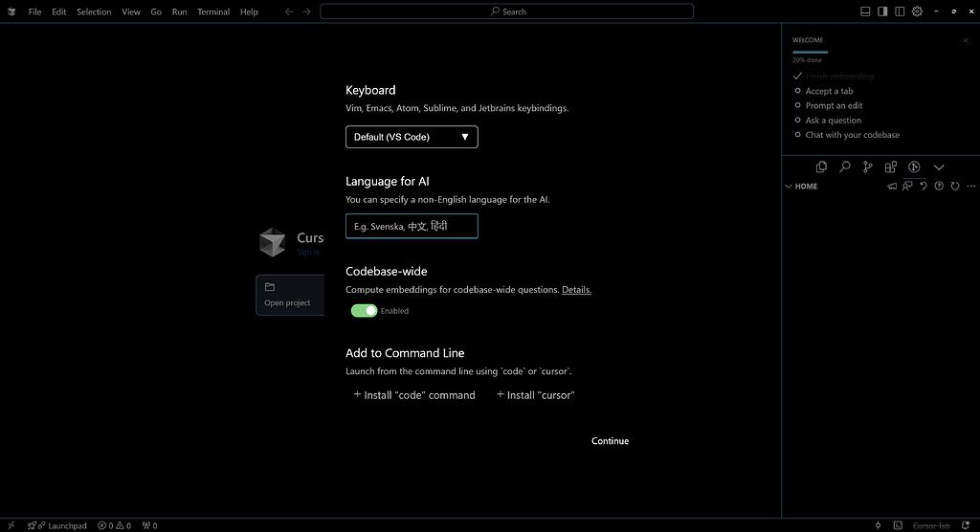Click the Finish onboarding checkmark
This screenshot has width=980, height=532.
pos(797,76)
